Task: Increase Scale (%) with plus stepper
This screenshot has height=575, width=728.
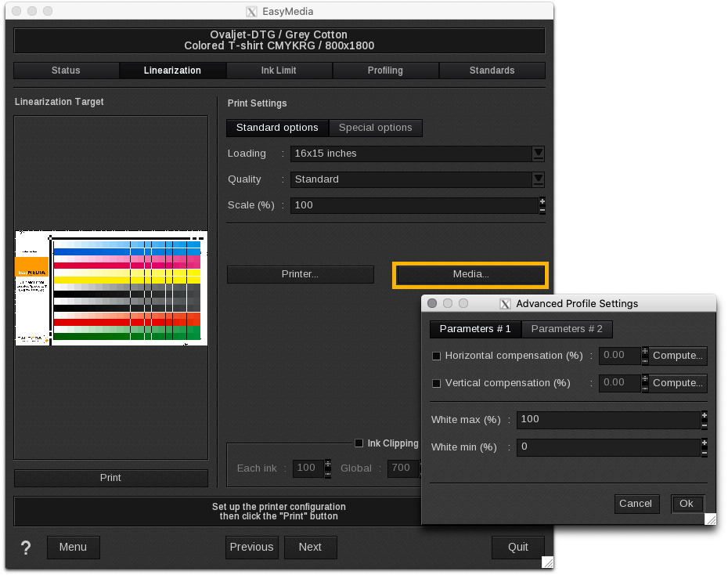Action: tap(542, 201)
